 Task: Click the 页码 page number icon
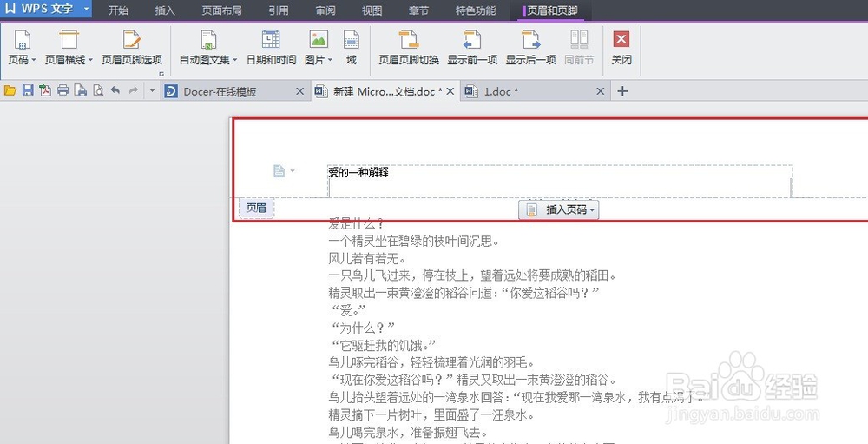tap(22, 41)
